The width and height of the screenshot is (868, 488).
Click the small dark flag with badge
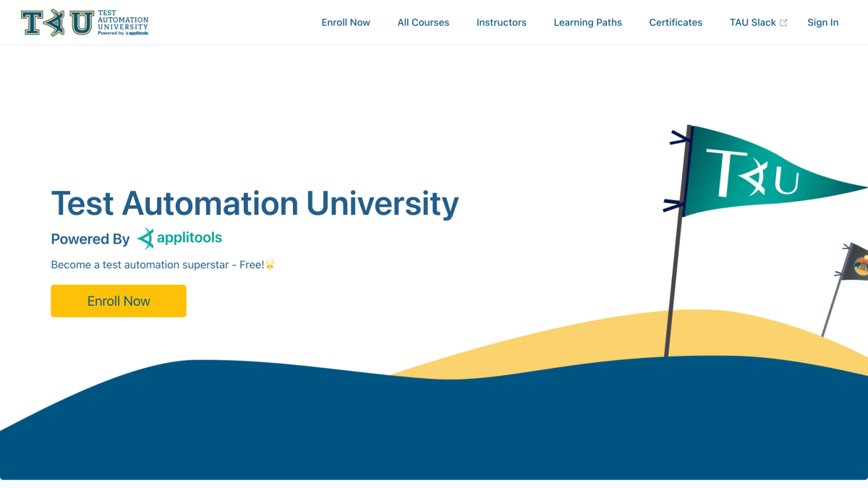point(854,262)
